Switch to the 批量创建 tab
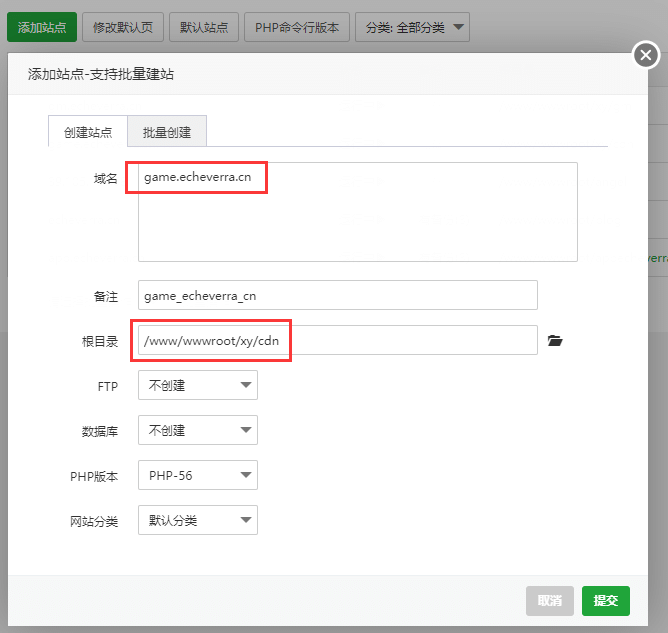 [167, 132]
